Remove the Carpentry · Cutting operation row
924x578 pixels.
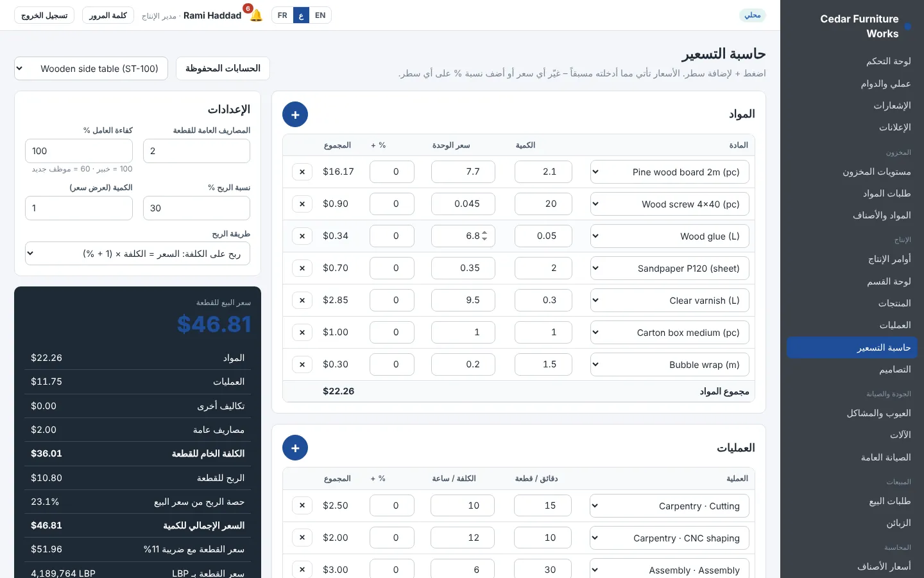pyautogui.click(x=302, y=505)
